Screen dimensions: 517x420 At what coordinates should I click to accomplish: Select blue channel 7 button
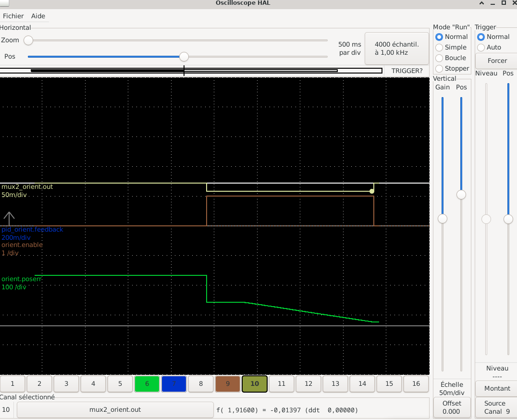[174, 384]
